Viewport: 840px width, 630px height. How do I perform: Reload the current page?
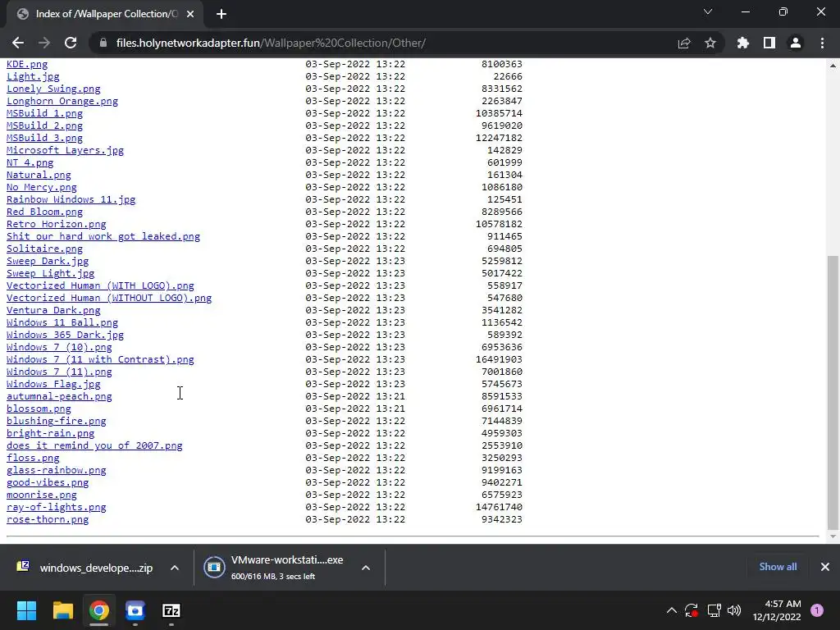pyautogui.click(x=71, y=43)
